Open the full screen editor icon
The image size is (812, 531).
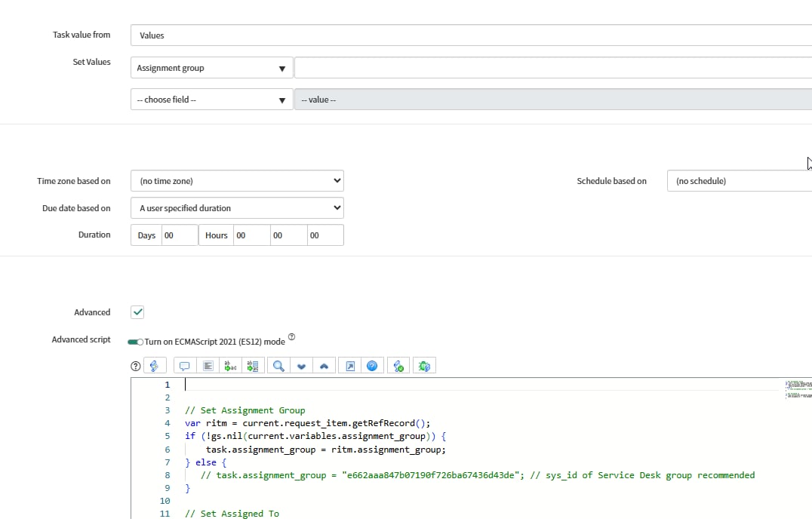350,366
